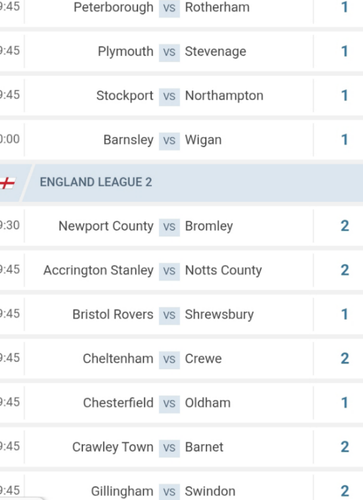Select prediction 2 for Cheltenham vs Crewe

(345, 359)
